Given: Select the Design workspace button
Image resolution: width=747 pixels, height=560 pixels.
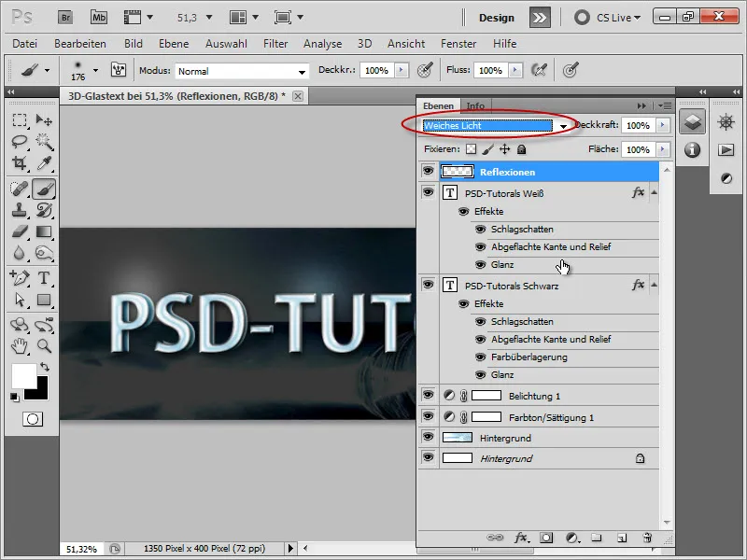Looking at the screenshot, I should 497,18.
